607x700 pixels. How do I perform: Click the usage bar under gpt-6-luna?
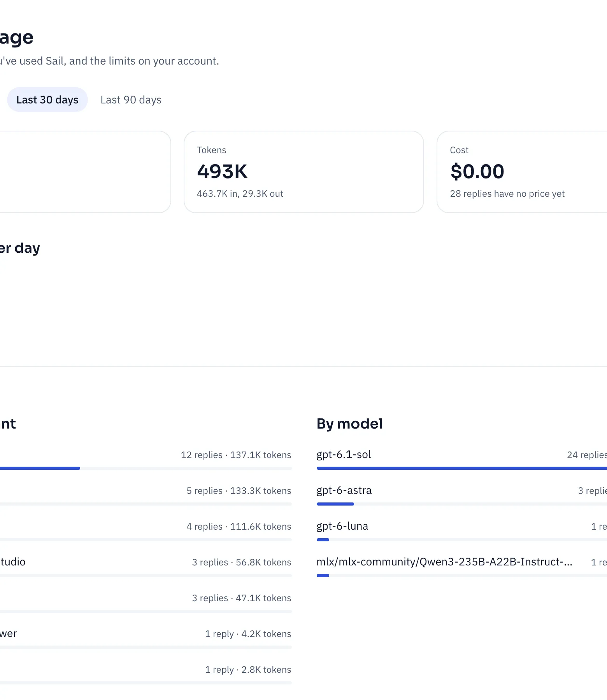pyautogui.click(x=462, y=540)
